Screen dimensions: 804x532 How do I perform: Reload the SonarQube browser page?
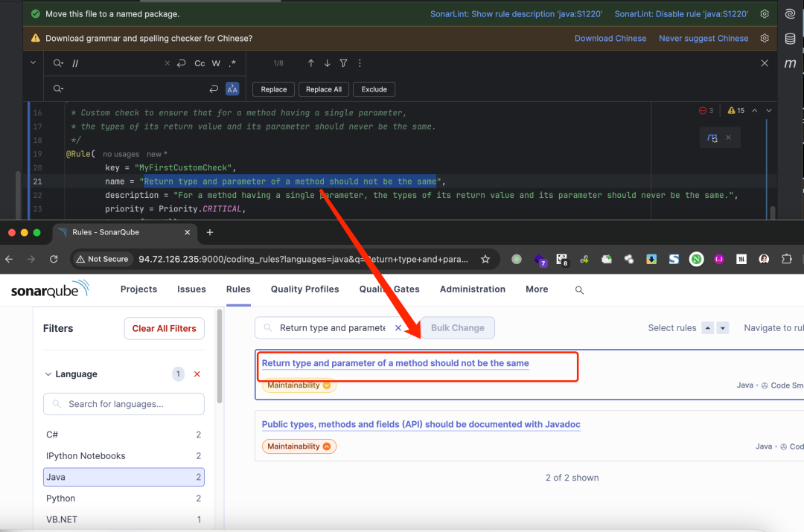(54, 259)
